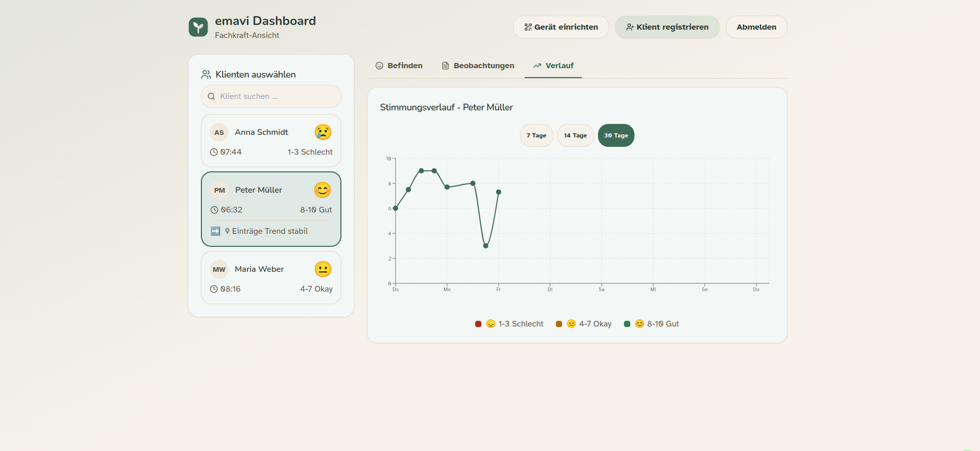Click the PM avatar badge

220,190
